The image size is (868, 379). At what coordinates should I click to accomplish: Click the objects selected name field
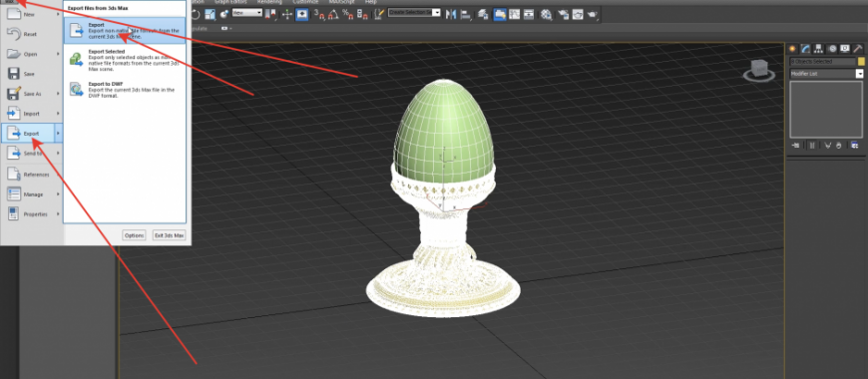tap(823, 62)
